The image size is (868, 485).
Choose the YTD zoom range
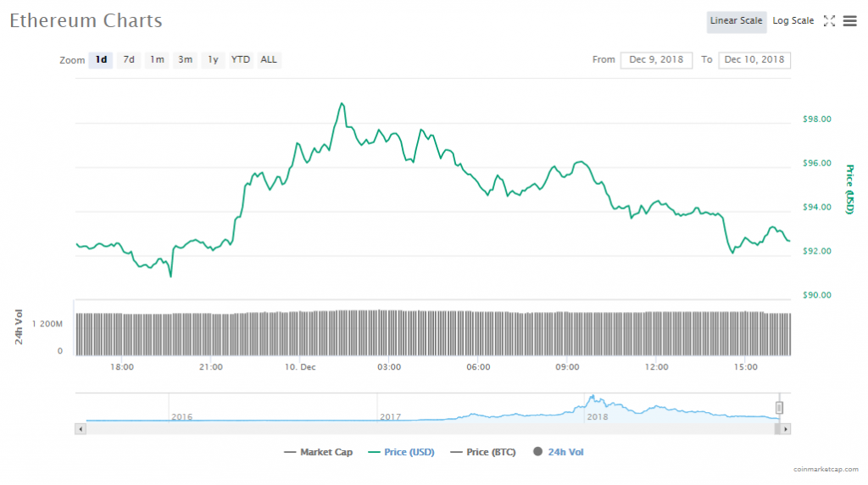click(241, 60)
